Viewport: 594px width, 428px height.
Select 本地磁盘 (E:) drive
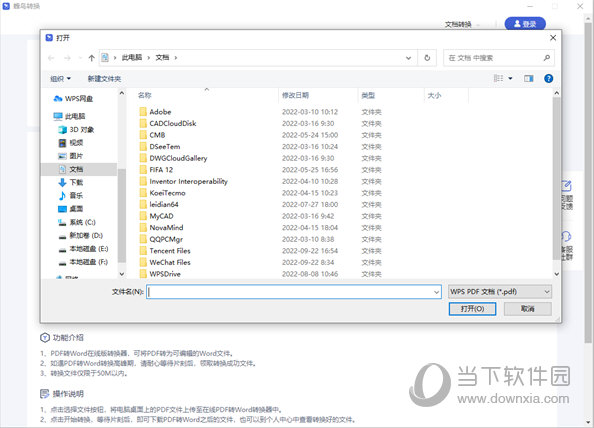coord(83,249)
